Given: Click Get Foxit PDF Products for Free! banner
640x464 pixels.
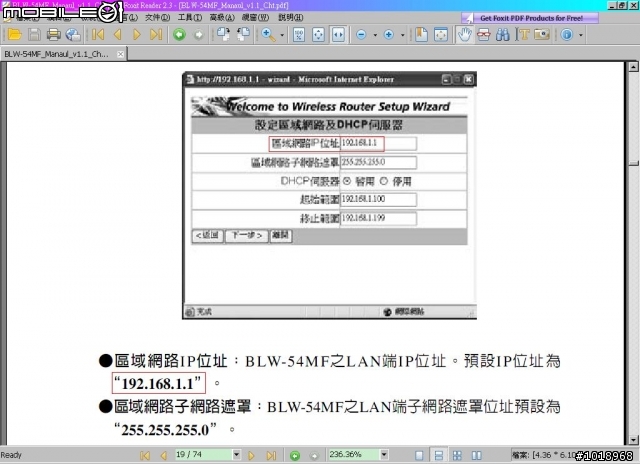Looking at the screenshot, I should point(530,18).
